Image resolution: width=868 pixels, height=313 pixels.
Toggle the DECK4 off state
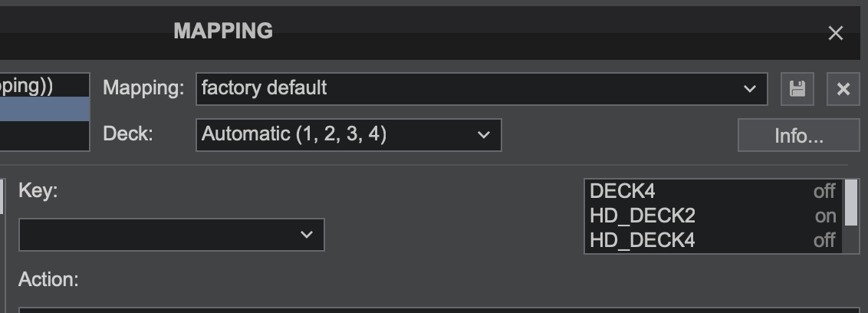pyautogui.click(x=824, y=191)
